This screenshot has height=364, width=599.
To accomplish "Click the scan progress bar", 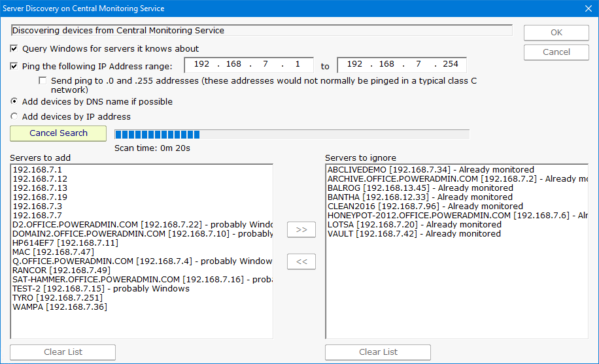I will pos(292,135).
